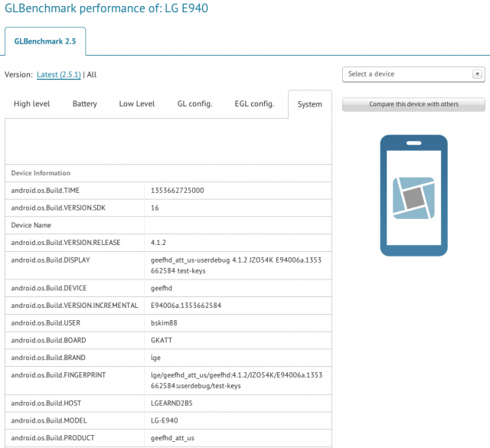Click the page title LG E940

186,8
